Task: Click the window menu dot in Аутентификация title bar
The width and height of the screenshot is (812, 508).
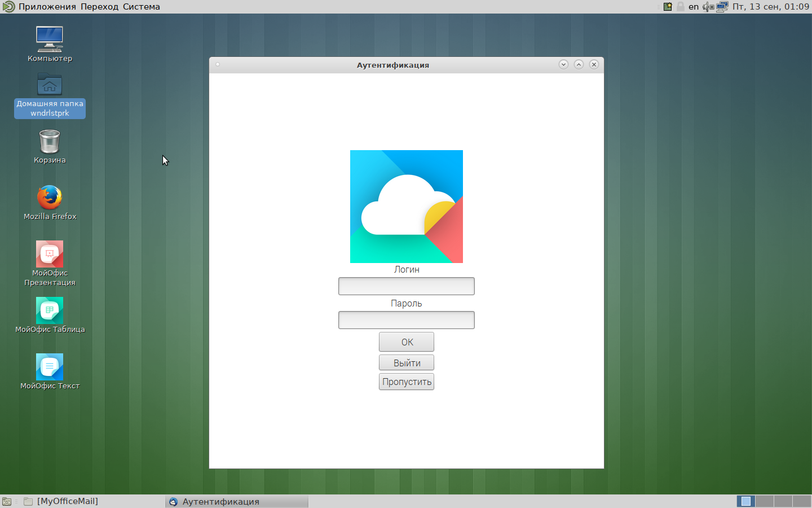Action: (218, 64)
